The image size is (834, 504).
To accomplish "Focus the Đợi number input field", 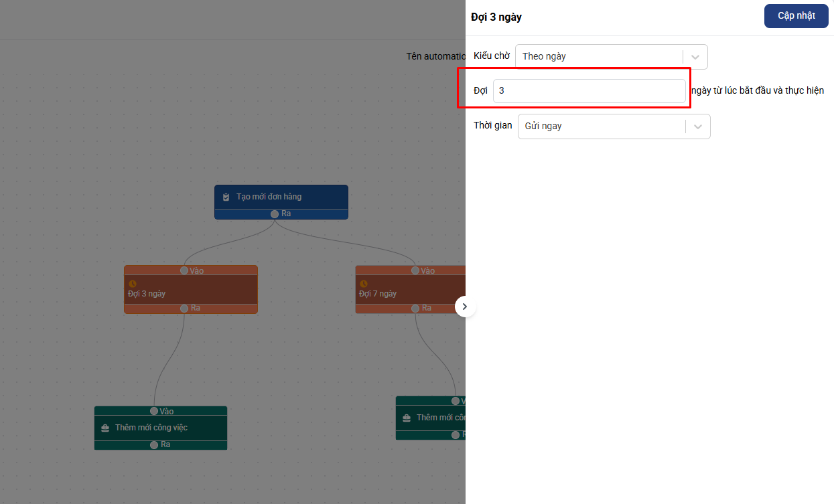I will (589, 91).
